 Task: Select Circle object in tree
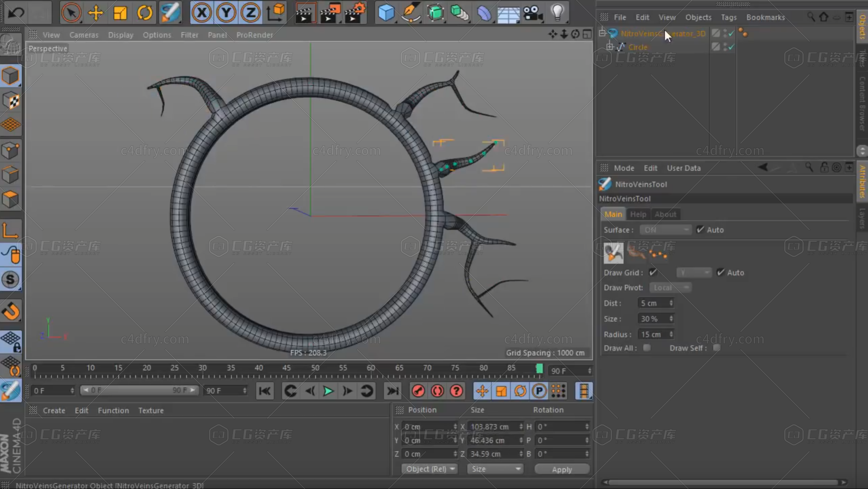[638, 47]
